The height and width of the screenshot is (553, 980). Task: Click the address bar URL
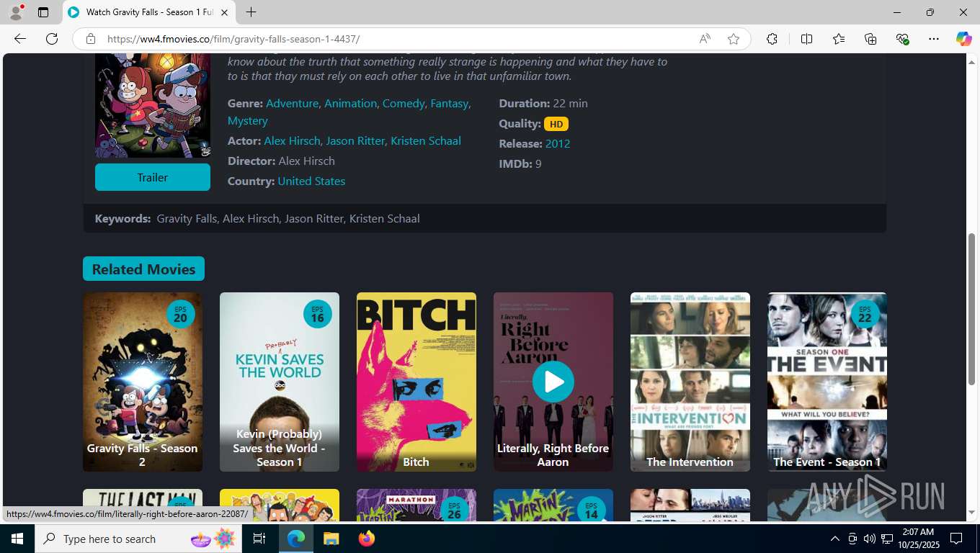[x=233, y=39]
